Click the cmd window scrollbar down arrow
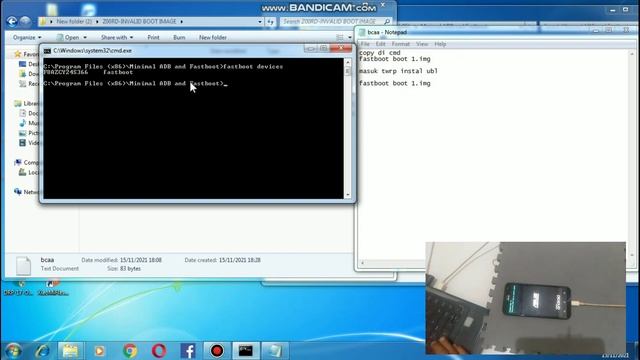Screen dimensions: 640x360 point(348,195)
